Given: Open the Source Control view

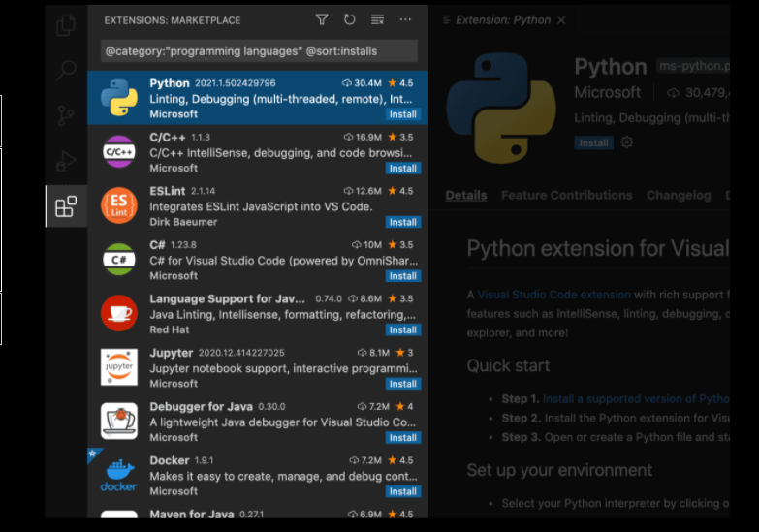Looking at the screenshot, I should 66,115.
